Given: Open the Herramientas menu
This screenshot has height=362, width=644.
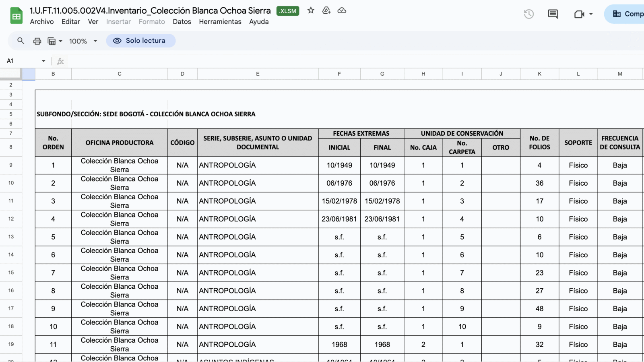Looking at the screenshot, I should 220,22.
